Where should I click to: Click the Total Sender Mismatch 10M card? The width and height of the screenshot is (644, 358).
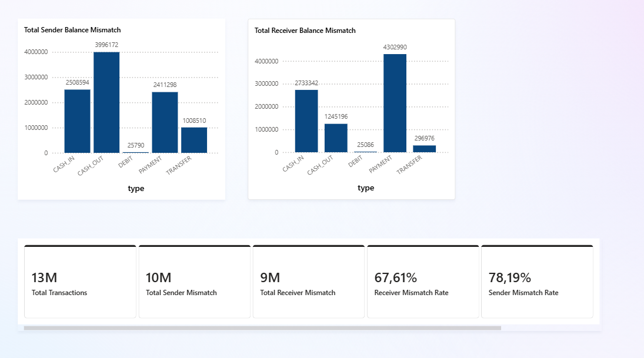pos(195,282)
